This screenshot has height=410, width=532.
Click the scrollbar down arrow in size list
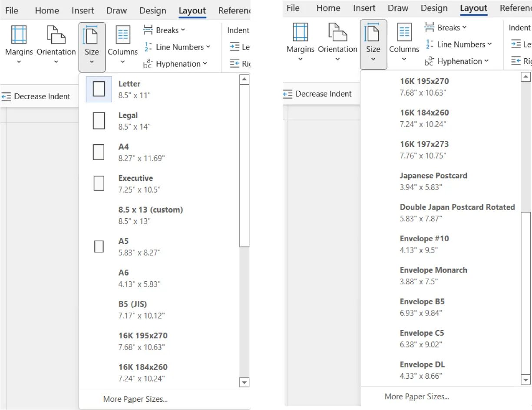pos(244,382)
